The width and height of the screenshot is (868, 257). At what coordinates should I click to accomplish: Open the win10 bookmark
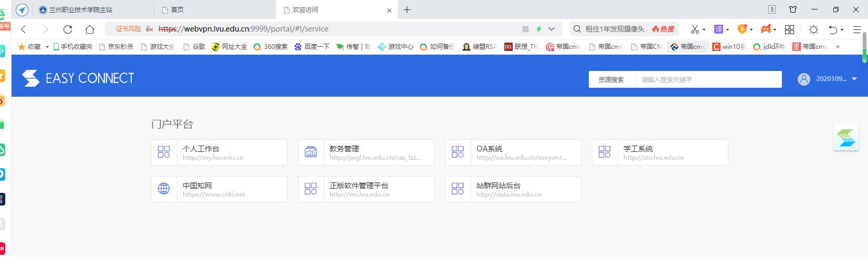coord(729,47)
